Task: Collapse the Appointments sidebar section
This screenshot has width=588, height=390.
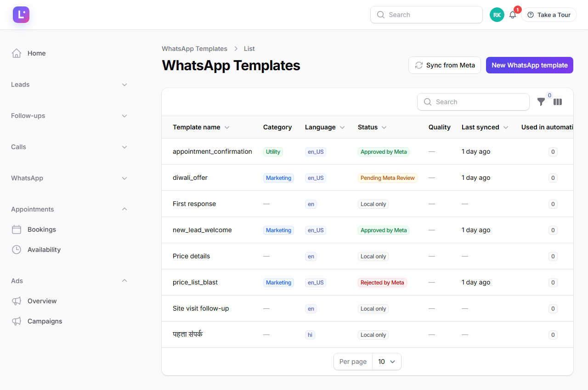Action: (69, 209)
